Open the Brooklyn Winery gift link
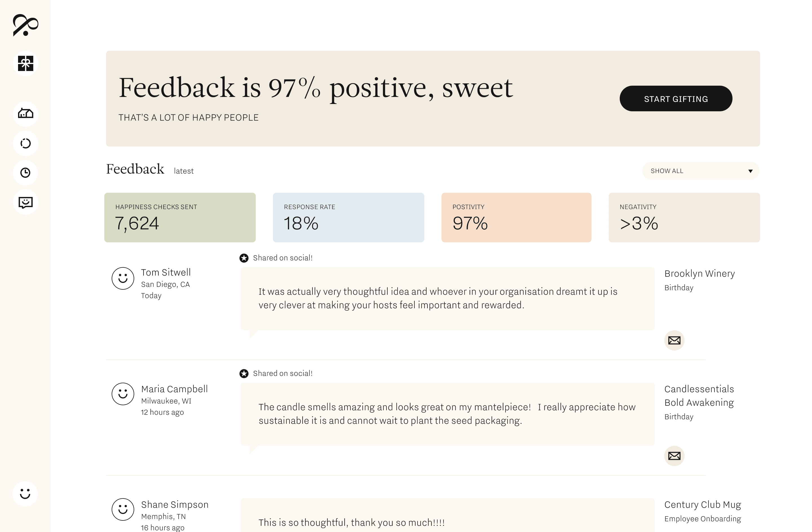Viewport: 812px width, 532px height. click(x=700, y=274)
